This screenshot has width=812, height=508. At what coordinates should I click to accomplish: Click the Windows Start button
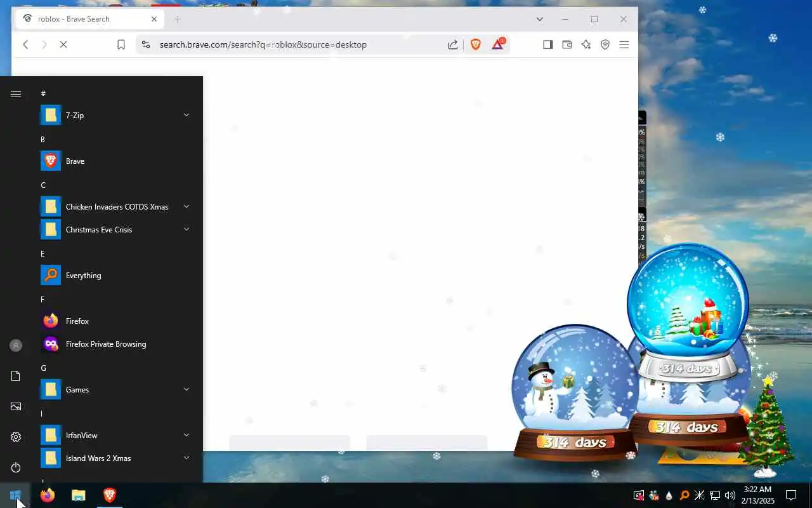pos(15,495)
